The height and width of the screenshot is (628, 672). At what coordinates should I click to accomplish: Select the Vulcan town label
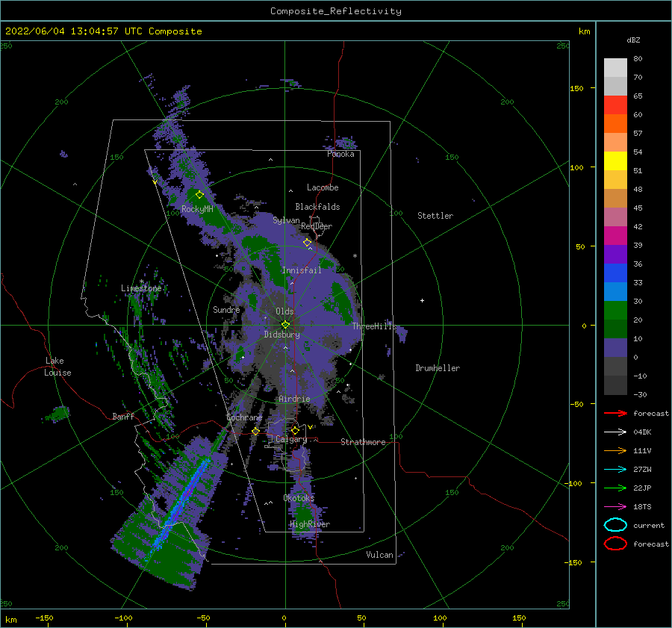(380, 555)
